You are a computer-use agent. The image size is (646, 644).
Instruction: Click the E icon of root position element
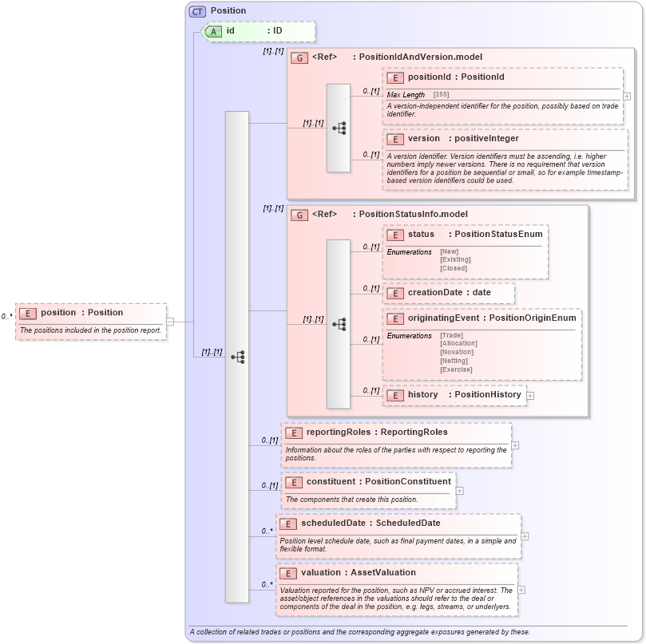[28, 314]
